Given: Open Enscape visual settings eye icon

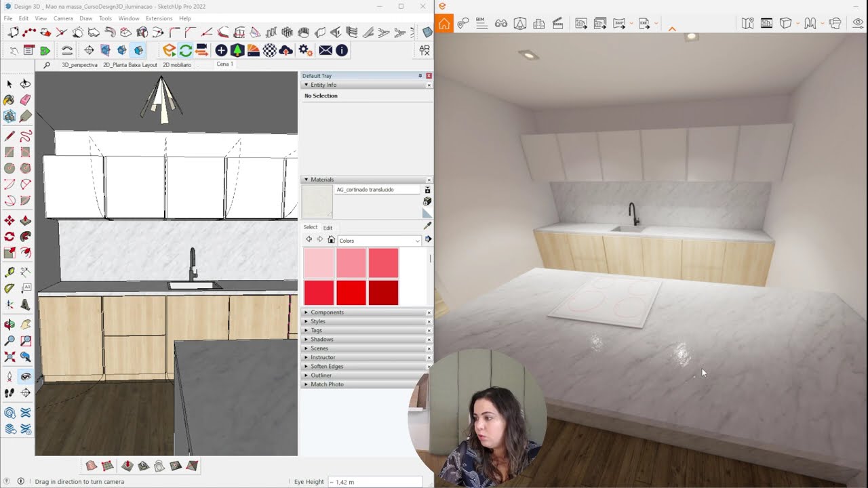Looking at the screenshot, I should pos(859,23).
